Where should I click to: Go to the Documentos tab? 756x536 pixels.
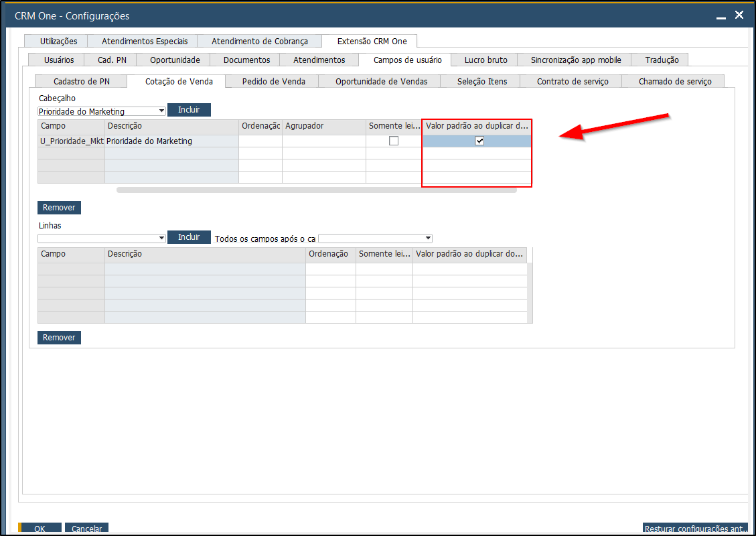click(246, 60)
